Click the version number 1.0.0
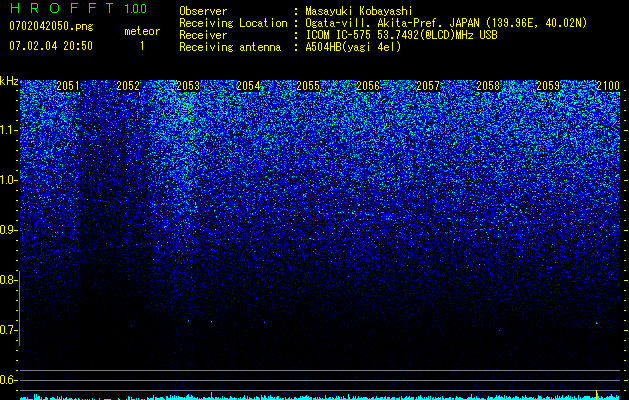 pyautogui.click(x=136, y=9)
